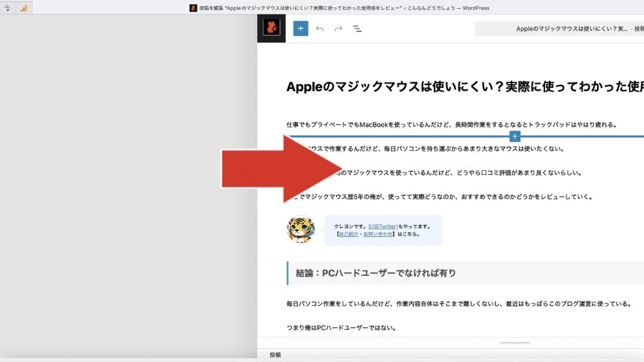
Task: Undo the last change in the editor
Action: pyautogui.click(x=319, y=28)
